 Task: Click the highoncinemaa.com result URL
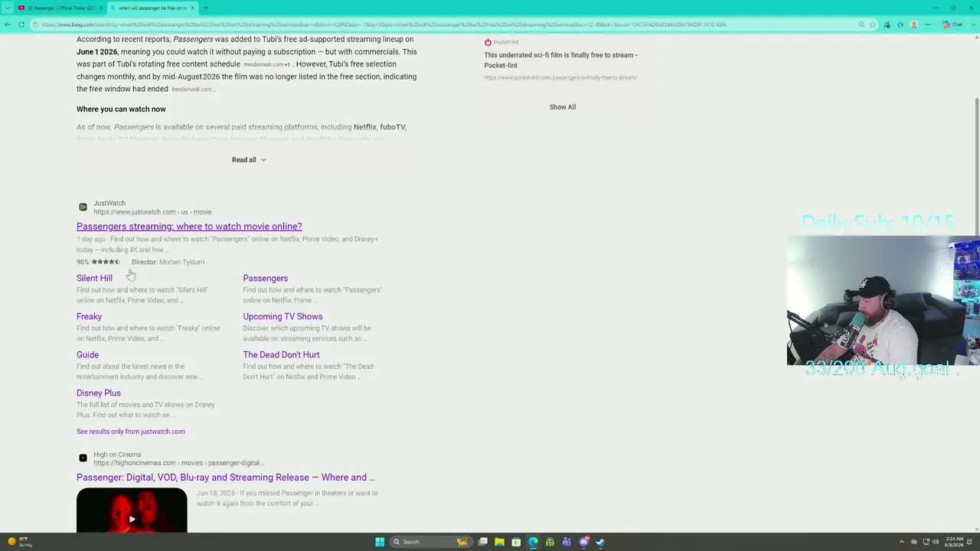(178, 463)
